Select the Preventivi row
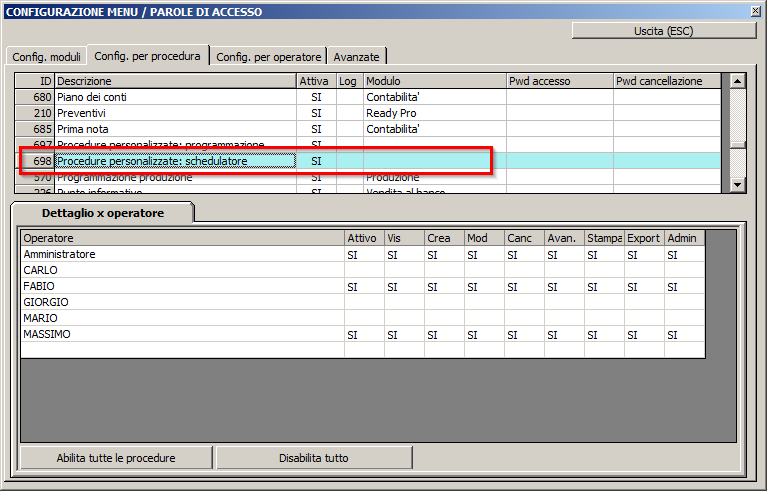The image size is (767, 491). pyautogui.click(x=368, y=113)
